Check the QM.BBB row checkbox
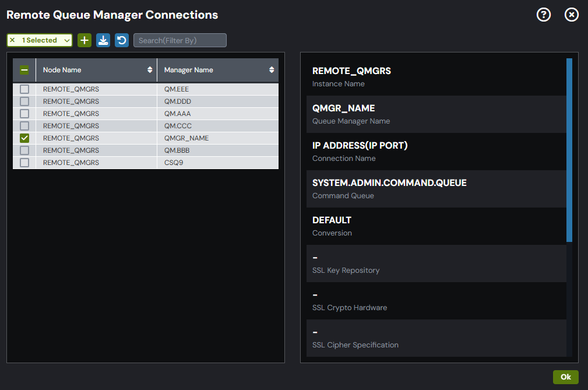Image resolution: width=588 pixels, height=390 pixels. pos(24,150)
